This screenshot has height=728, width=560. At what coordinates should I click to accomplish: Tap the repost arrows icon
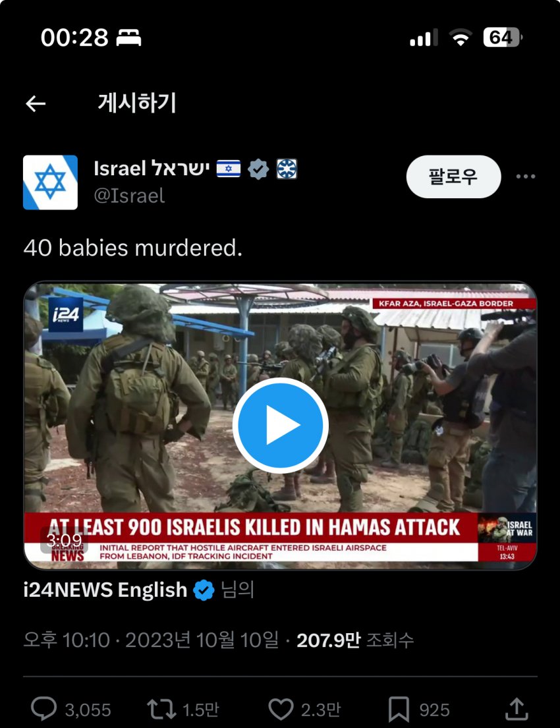coord(161,709)
